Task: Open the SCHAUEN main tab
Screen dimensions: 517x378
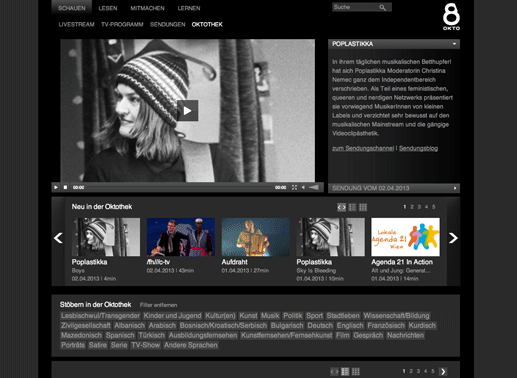Action: pos(72,8)
